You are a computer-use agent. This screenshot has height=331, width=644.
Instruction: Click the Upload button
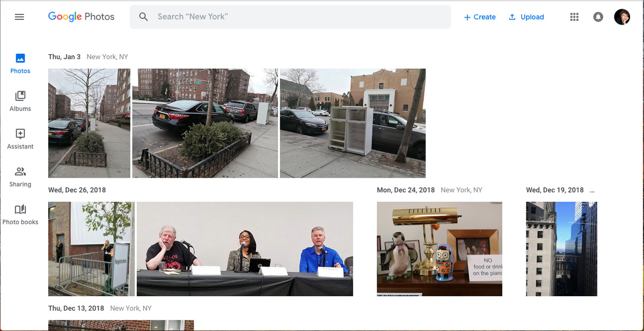[526, 17]
